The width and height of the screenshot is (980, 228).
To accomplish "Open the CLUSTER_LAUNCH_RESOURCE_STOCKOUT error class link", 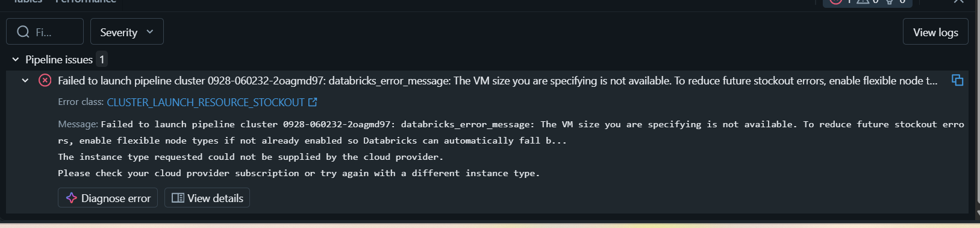I will point(205,103).
